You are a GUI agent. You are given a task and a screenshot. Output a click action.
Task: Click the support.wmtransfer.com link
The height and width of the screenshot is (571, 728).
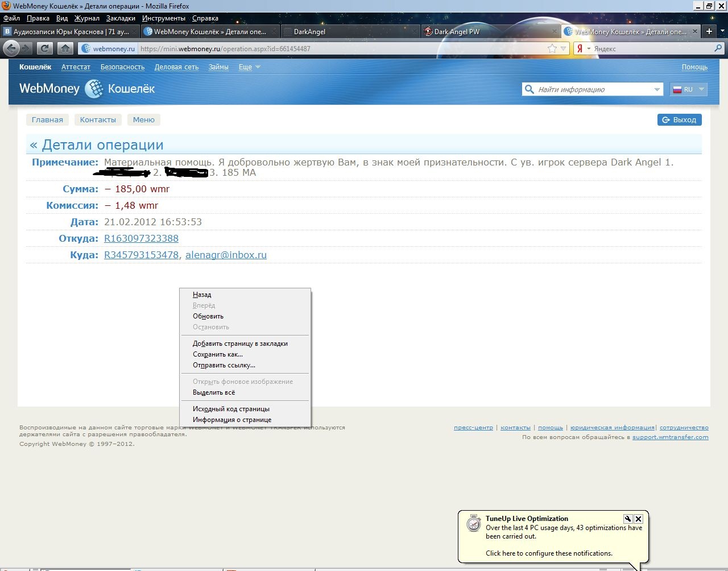click(x=670, y=437)
